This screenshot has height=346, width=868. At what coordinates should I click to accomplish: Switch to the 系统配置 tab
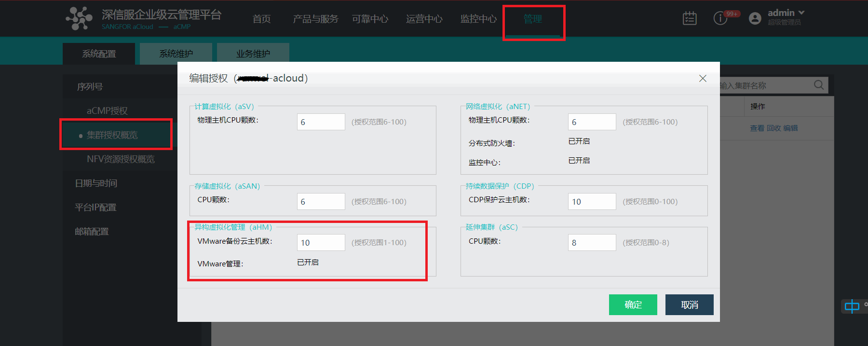point(99,54)
